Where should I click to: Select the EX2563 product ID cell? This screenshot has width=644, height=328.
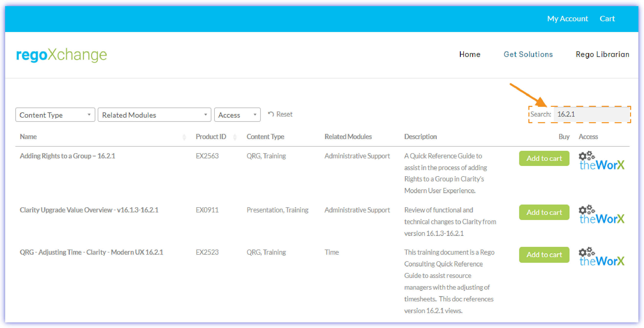[207, 156]
